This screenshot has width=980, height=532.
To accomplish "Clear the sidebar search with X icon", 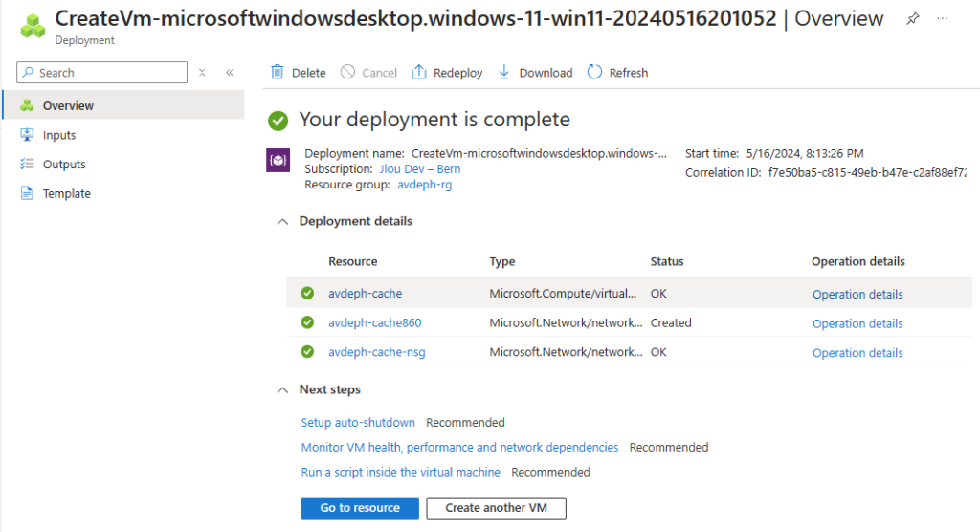I will tap(202, 73).
